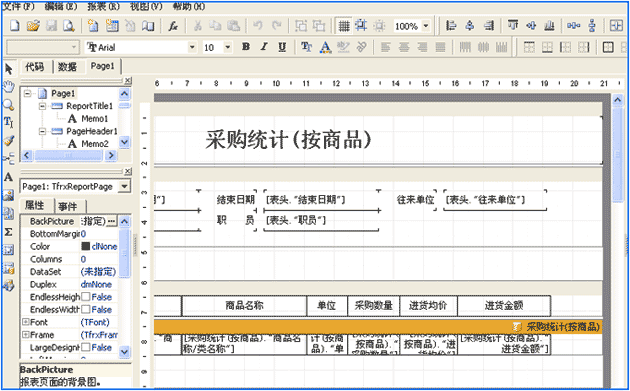Collapse the PageHeader1 tree node

click(x=43, y=131)
